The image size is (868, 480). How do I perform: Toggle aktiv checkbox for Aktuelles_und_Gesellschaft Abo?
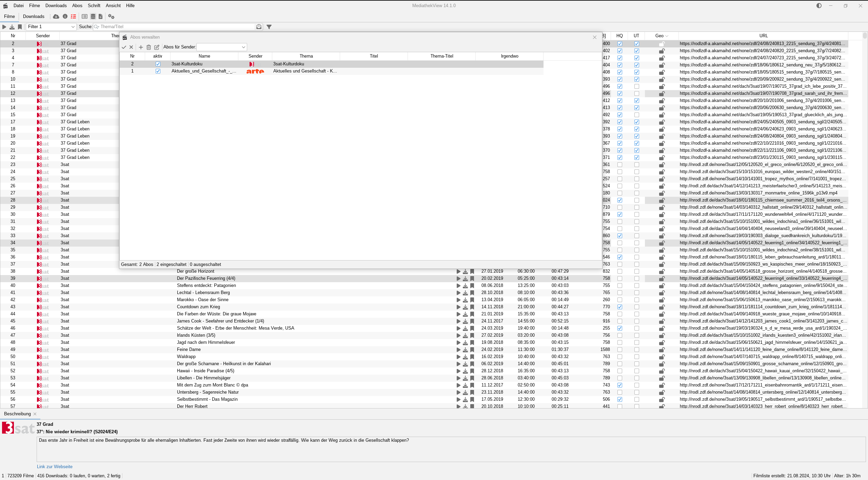coord(158,71)
